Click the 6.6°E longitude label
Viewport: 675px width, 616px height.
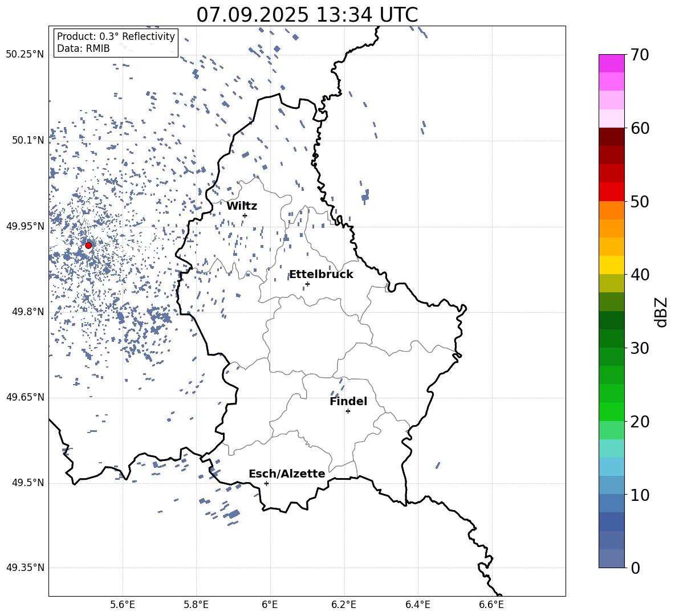tap(491, 605)
